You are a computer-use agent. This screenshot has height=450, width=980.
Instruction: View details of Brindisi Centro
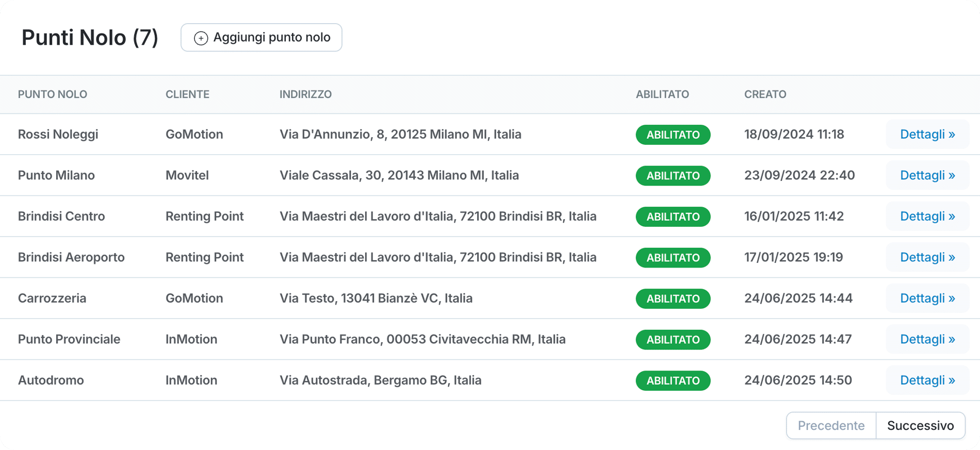pyautogui.click(x=927, y=216)
